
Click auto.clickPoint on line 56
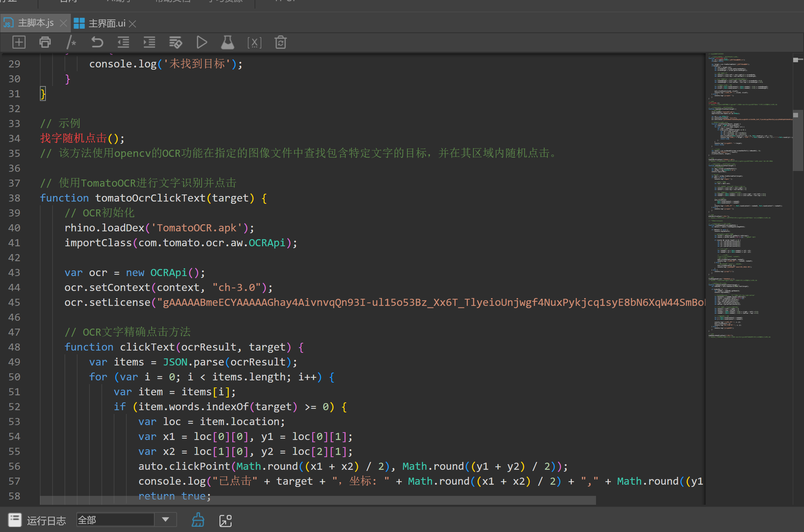click(x=184, y=466)
